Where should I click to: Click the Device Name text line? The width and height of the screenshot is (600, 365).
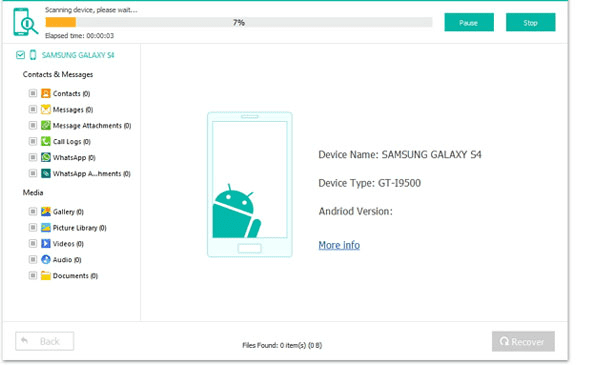coord(400,155)
